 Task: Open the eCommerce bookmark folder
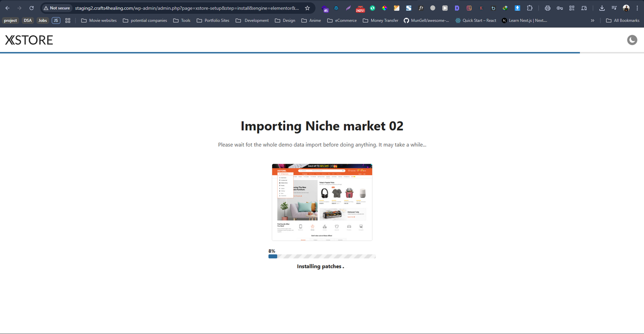(x=342, y=21)
